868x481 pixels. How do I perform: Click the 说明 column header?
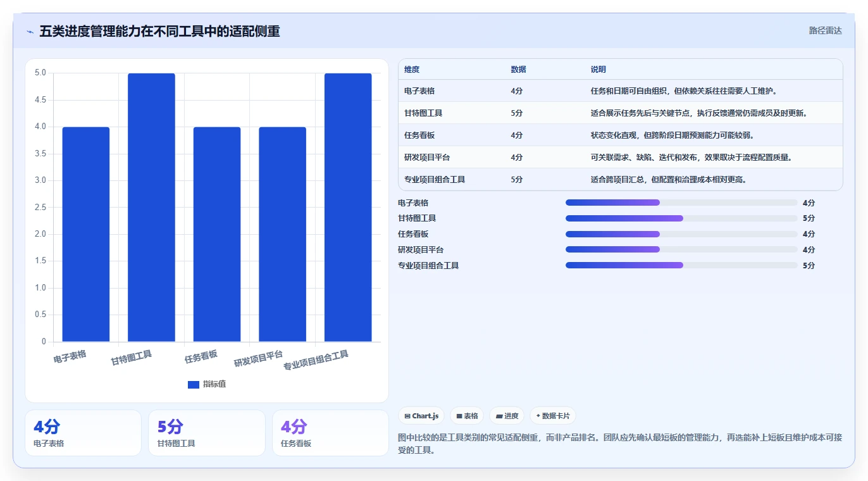pyautogui.click(x=598, y=70)
